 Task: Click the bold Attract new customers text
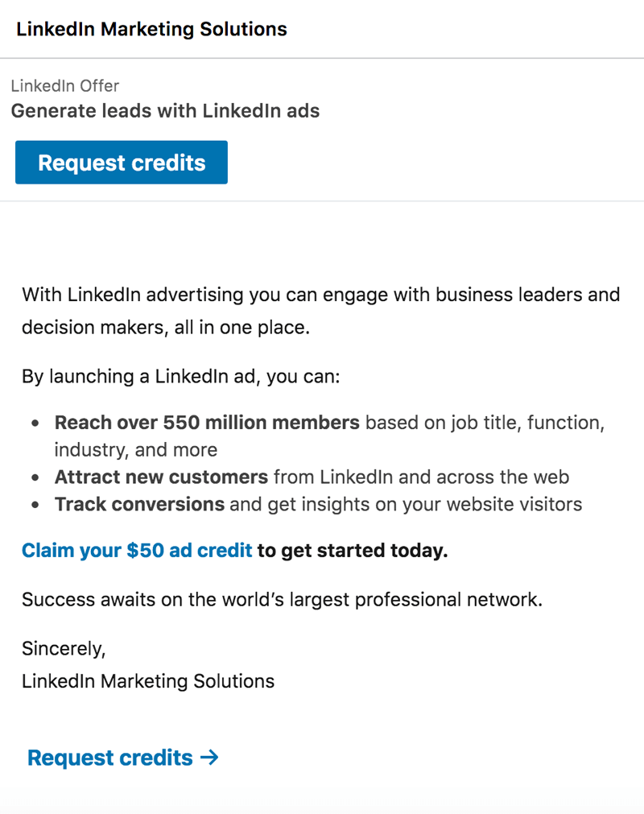pyautogui.click(x=160, y=477)
